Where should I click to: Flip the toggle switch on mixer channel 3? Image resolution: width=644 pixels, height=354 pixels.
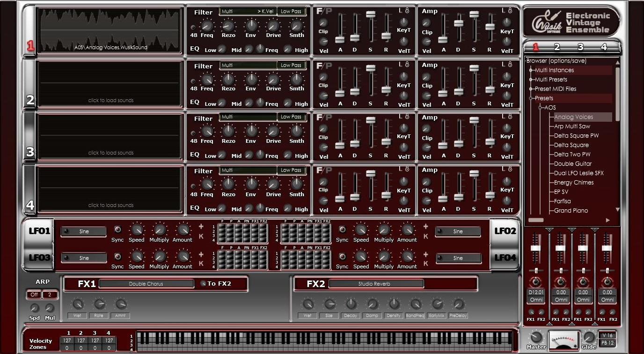coord(583,282)
